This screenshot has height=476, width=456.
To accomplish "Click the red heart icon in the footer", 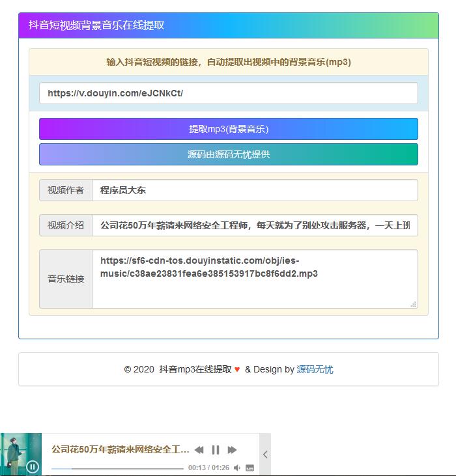I will tap(237, 369).
